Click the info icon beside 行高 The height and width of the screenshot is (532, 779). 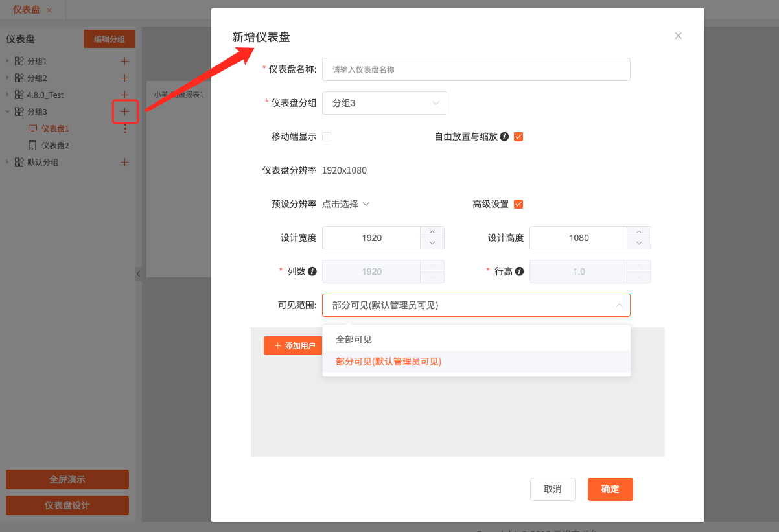(x=519, y=272)
